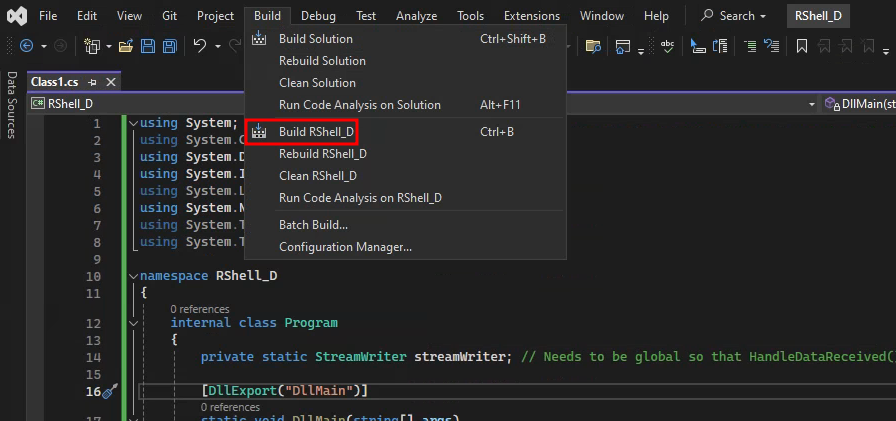Toggle pin on Class1.cs tab
896x421 pixels.
(x=92, y=82)
